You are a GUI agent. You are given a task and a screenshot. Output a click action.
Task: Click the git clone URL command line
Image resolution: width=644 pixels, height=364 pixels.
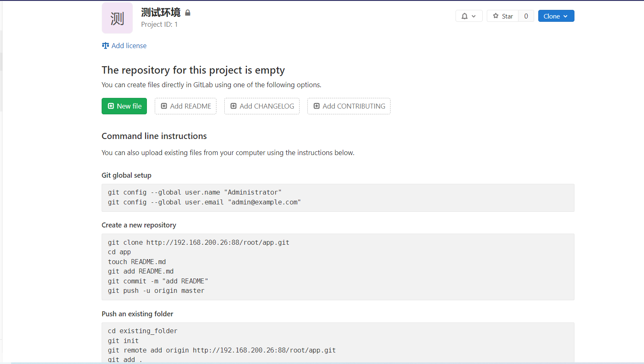point(198,243)
